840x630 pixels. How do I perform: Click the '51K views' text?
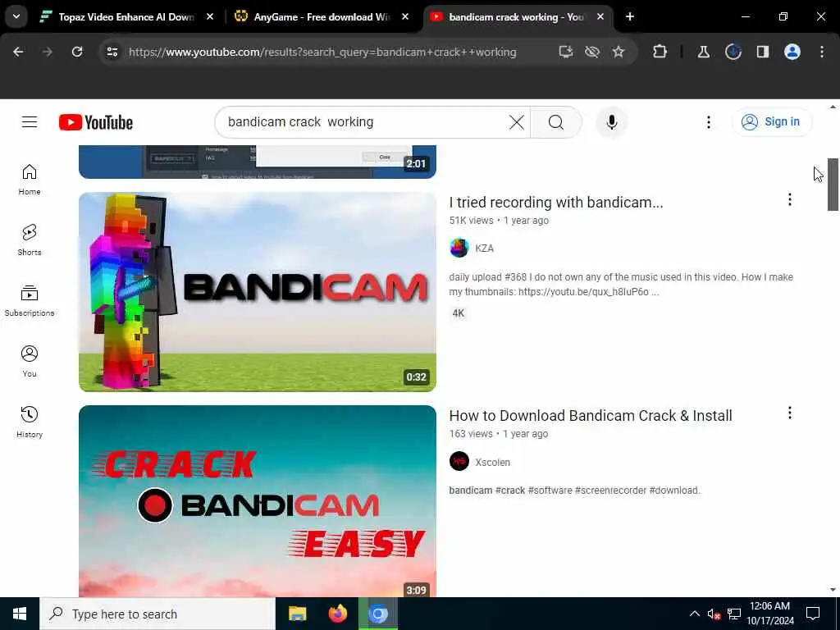point(471,220)
